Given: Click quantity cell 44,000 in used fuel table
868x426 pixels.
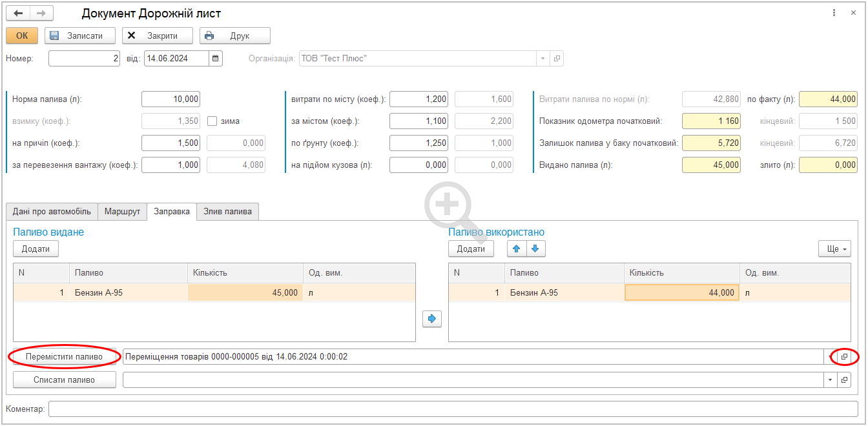Looking at the screenshot, I should pos(682,292).
